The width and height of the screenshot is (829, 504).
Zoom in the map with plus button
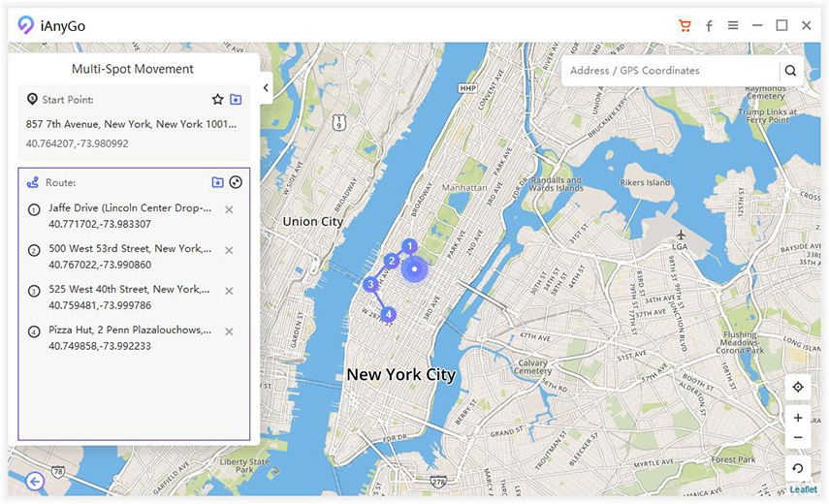[798, 418]
